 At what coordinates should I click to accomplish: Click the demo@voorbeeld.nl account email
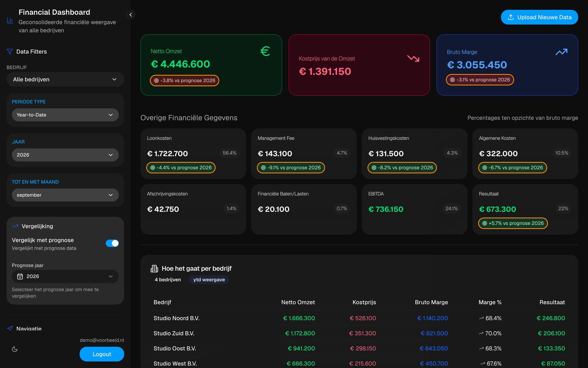click(102, 340)
